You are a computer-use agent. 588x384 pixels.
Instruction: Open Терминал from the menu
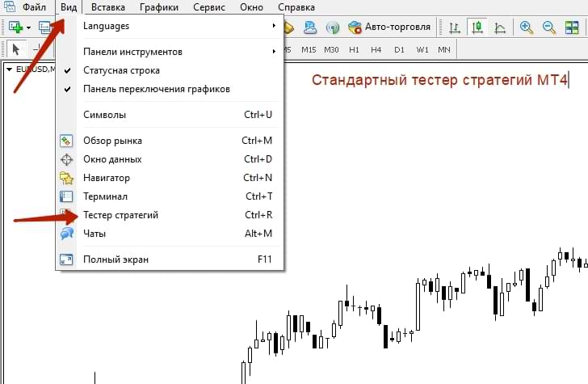point(170,196)
